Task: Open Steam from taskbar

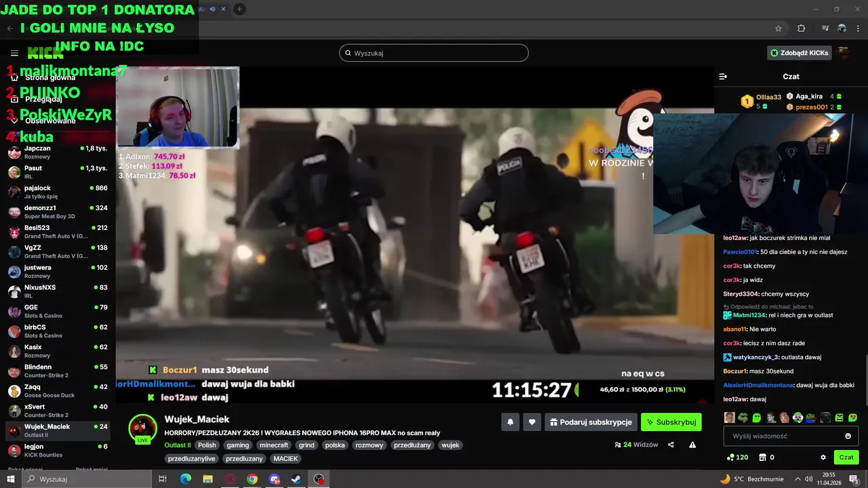Action: [296, 479]
